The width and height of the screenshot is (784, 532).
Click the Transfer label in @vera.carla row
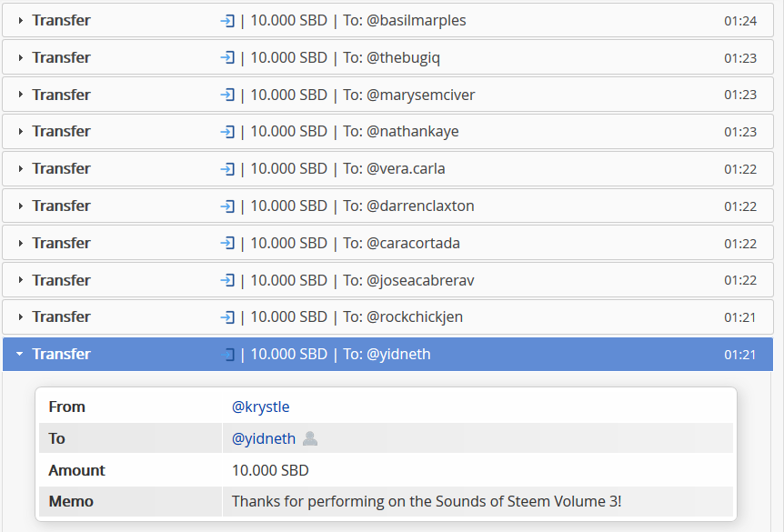coord(61,169)
